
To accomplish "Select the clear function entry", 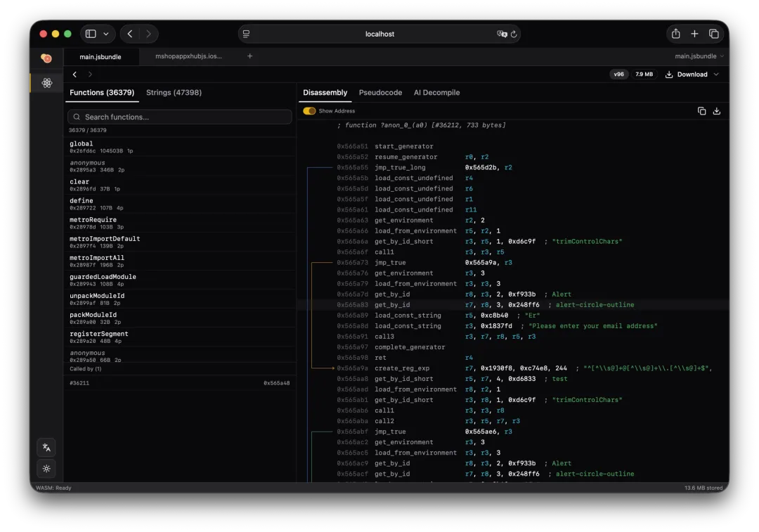I will 180,185.
